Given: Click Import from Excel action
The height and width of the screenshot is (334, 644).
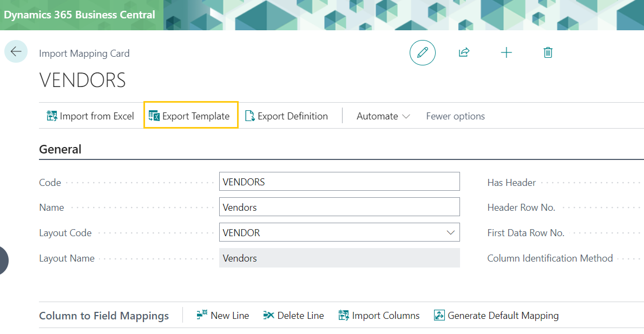Looking at the screenshot, I should point(90,116).
